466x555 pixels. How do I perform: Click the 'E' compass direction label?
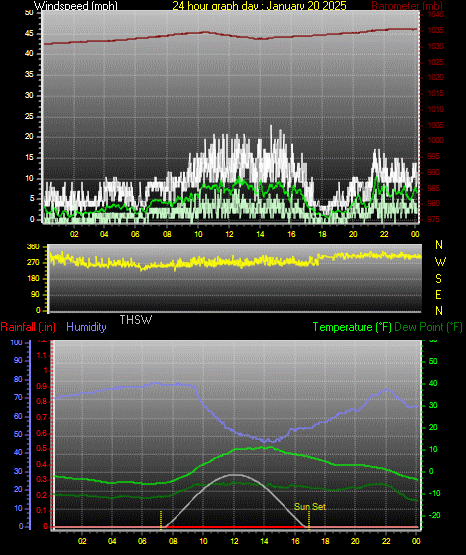point(438,294)
